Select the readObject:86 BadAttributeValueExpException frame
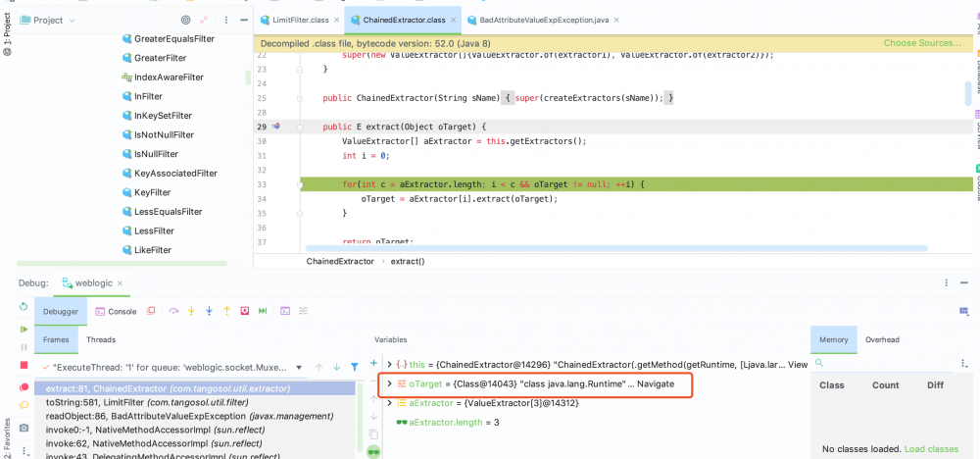980x459 pixels. [194, 416]
